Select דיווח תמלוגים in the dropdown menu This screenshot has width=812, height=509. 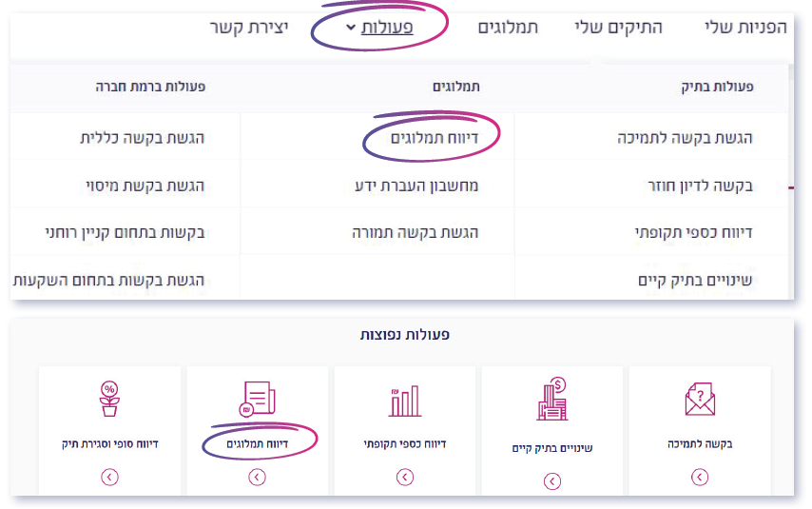click(x=435, y=138)
